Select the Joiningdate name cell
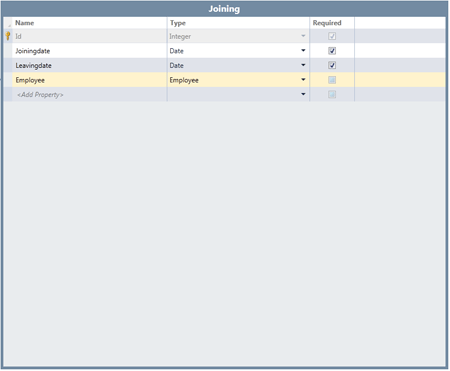This screenshot has width=450, height=371. tap(89, 51)
